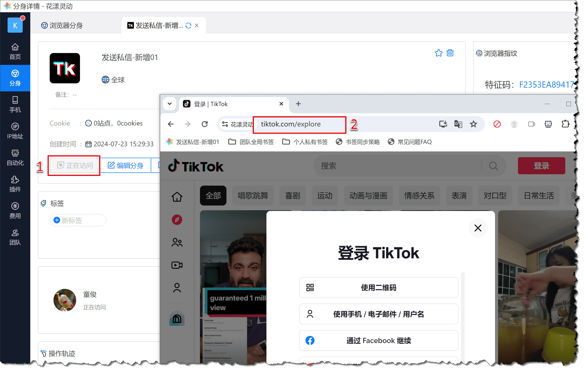Choose 使用手机 / 电子邮件 / 用户名 login
The height and width of the screenshot is (371, 588).
coord(379,314)
